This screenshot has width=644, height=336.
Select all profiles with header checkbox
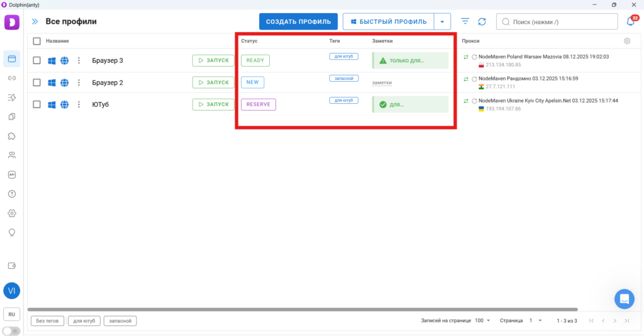(x=37, y=41)
